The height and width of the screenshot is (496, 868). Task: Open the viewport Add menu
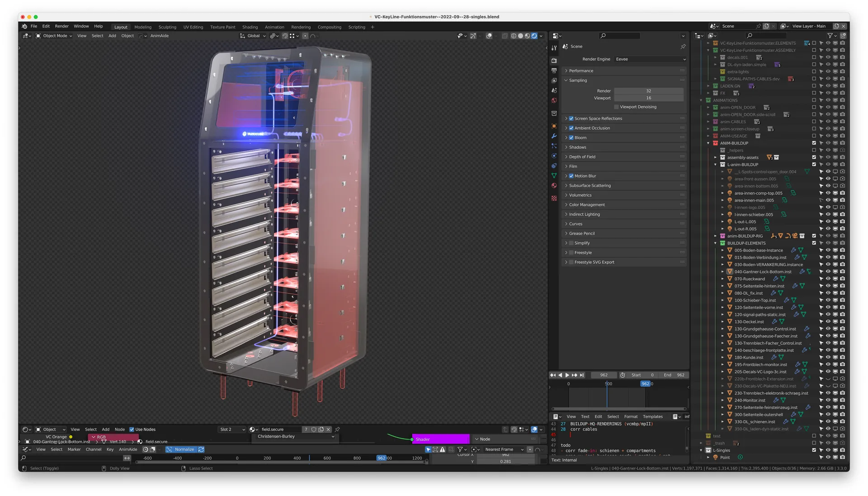coord(112,36)
